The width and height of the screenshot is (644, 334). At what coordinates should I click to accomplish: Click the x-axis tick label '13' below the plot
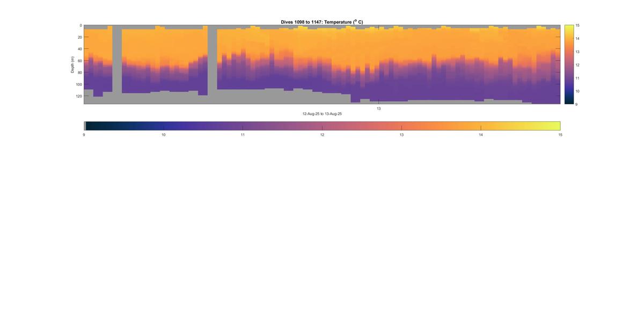[378, 108]
